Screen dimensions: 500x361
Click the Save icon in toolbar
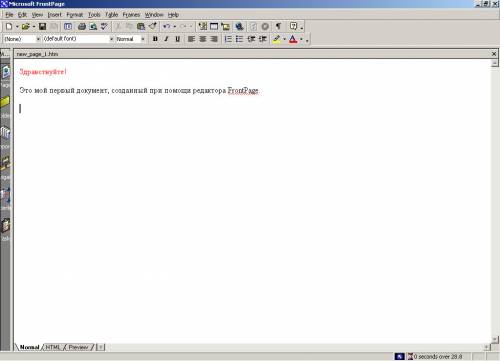point(42,26)
